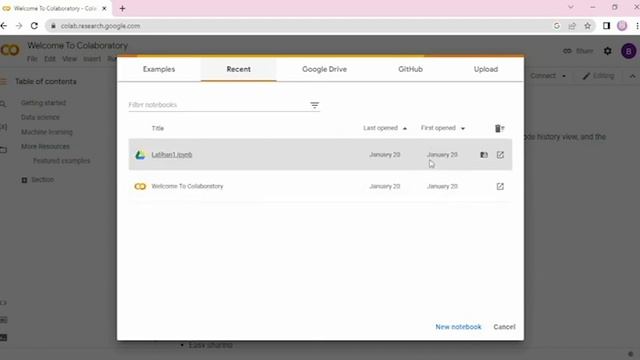Open Welcome To Colaboratory in new tab icon
The height and width of the screenshot is (360, 640).
pyautogui.click(x=500, y=187)
